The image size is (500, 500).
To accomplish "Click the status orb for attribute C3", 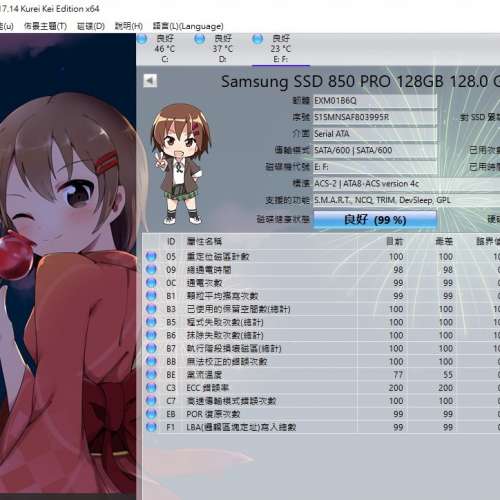I will (151, 388).
